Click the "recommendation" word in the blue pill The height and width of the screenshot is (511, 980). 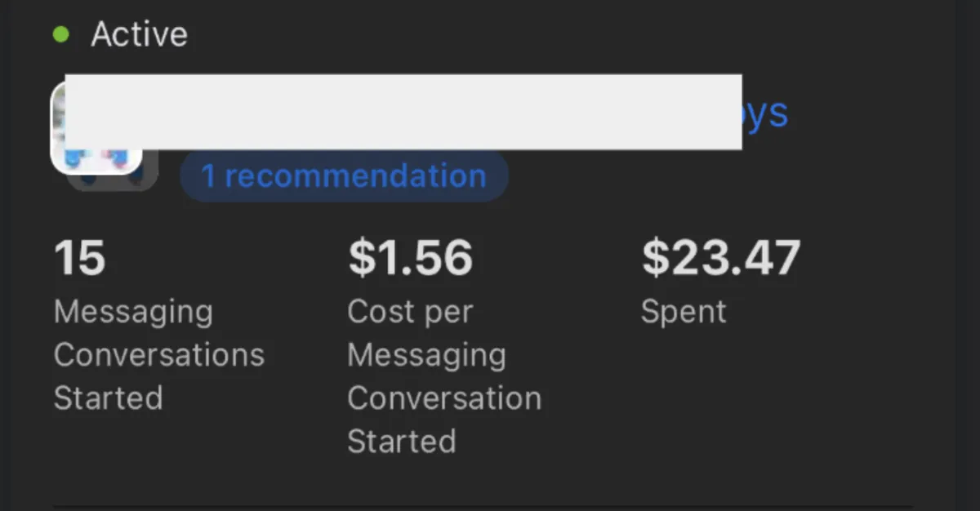click(x=355, y=176)
